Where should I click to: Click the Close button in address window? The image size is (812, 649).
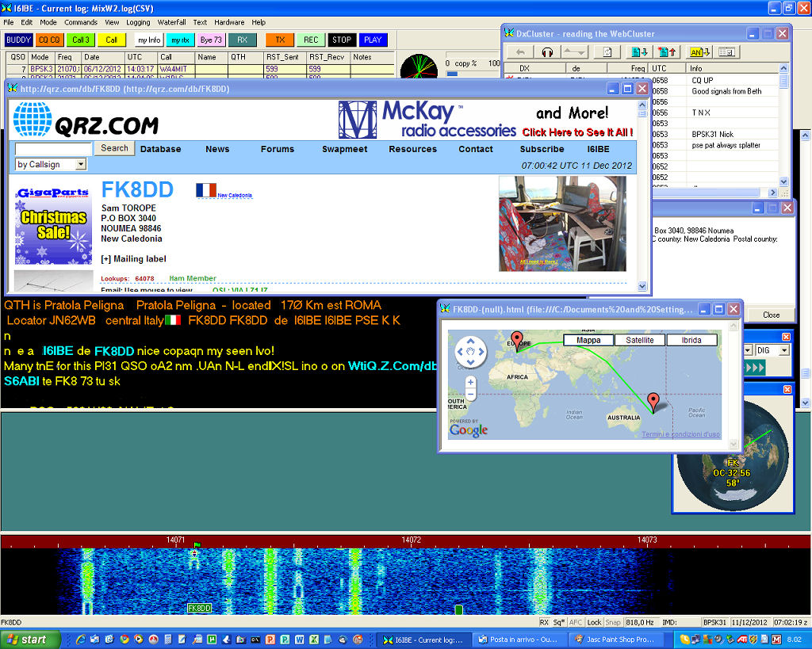[771, 315]
